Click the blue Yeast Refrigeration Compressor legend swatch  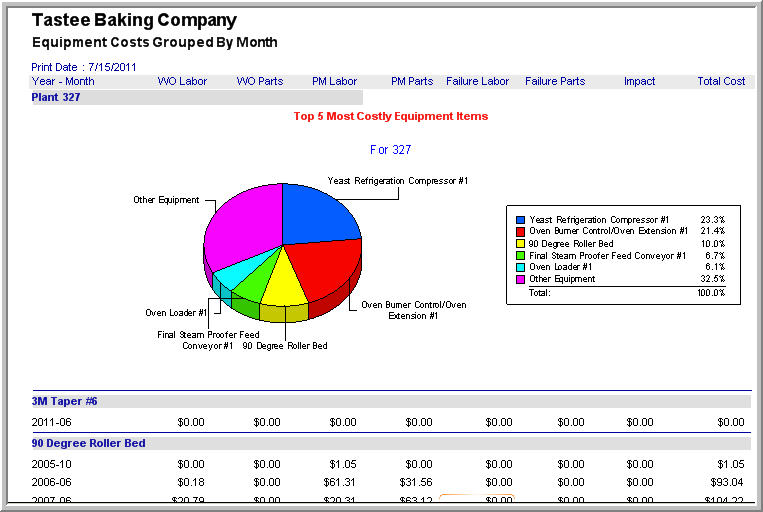tap(520, 220)
